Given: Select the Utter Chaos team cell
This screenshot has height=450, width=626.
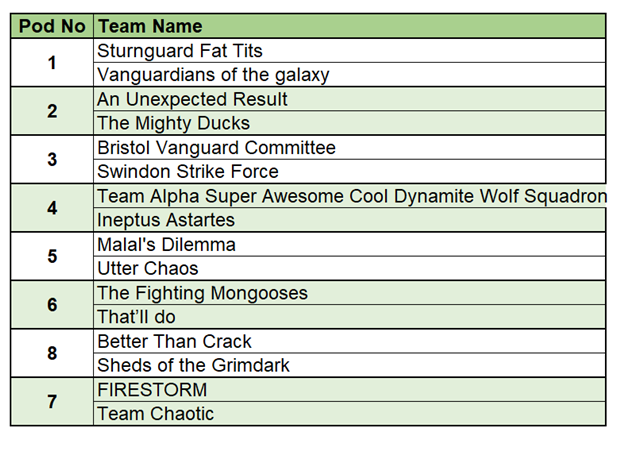Looking at the screenshot, I should click(x=148, y=269).
